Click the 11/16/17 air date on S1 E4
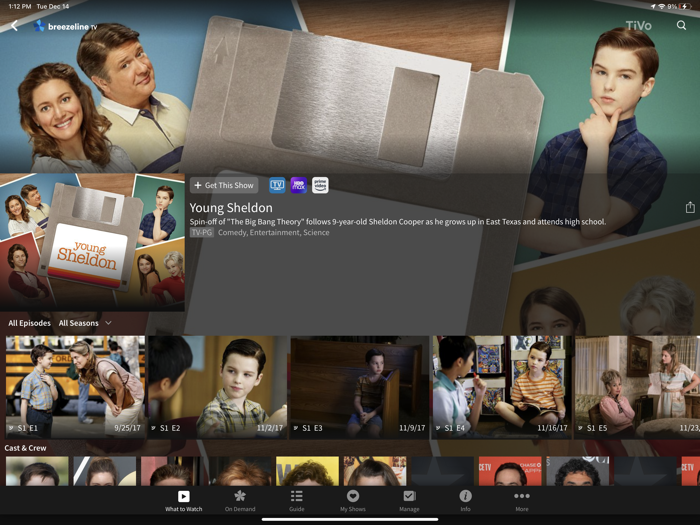The image size is (700, 525). click(552, 428)
